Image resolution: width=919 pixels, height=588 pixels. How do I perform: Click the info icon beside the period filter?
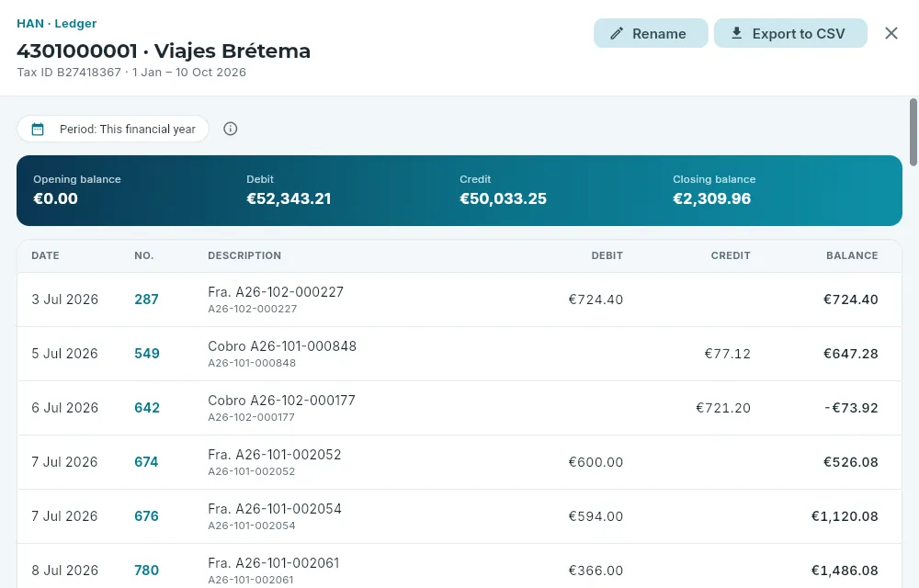click(231, 129)
